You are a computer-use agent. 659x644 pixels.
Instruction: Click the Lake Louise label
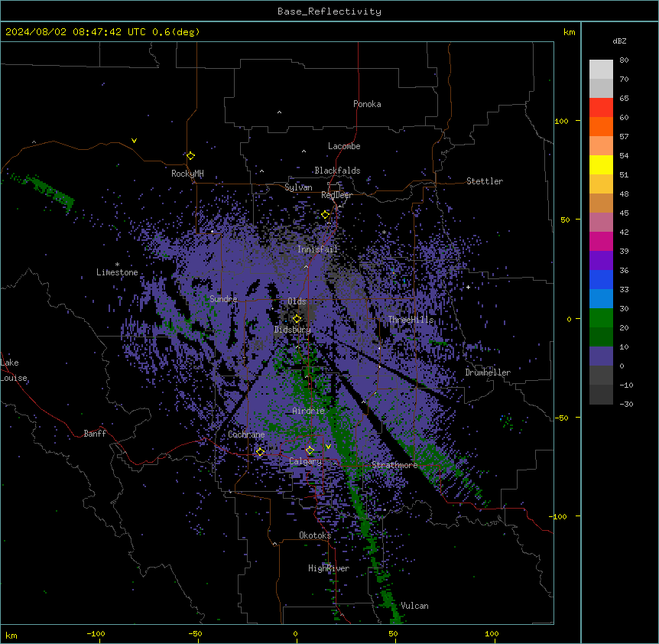(x=14, y=370)
